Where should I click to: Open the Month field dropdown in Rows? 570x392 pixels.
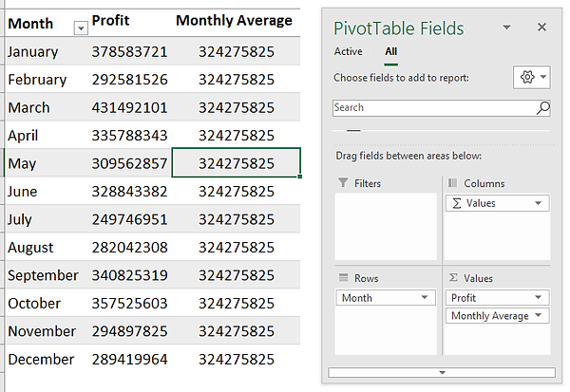(424, 298)
